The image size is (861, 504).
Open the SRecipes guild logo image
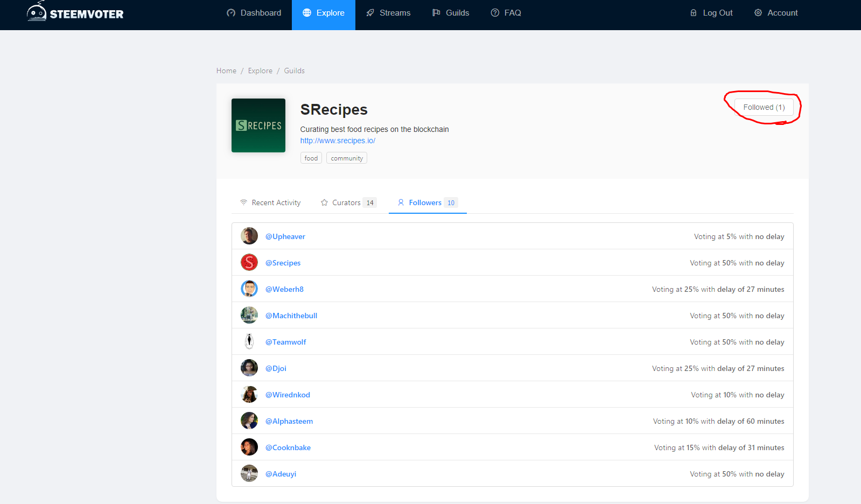tap(258, 125)
